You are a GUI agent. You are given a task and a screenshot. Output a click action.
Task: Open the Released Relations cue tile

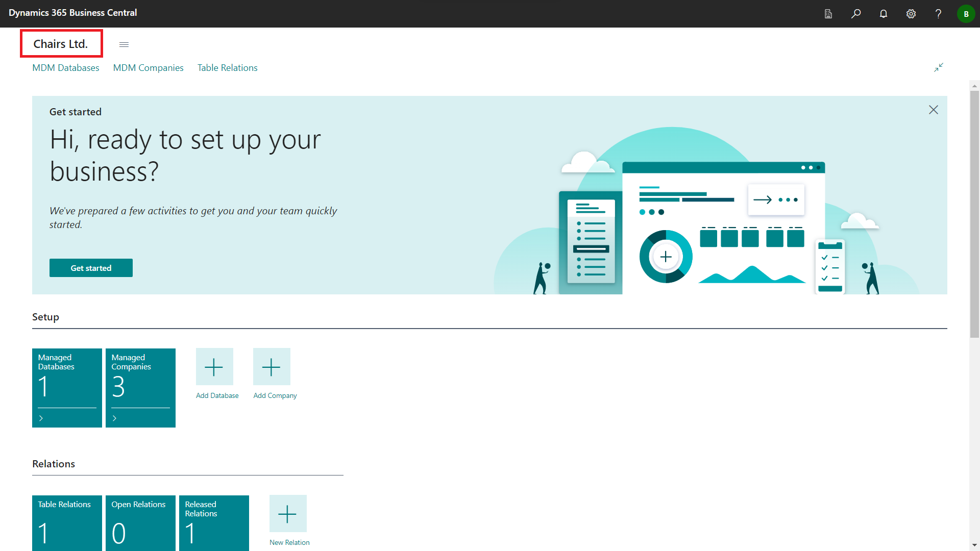(214, 523)
